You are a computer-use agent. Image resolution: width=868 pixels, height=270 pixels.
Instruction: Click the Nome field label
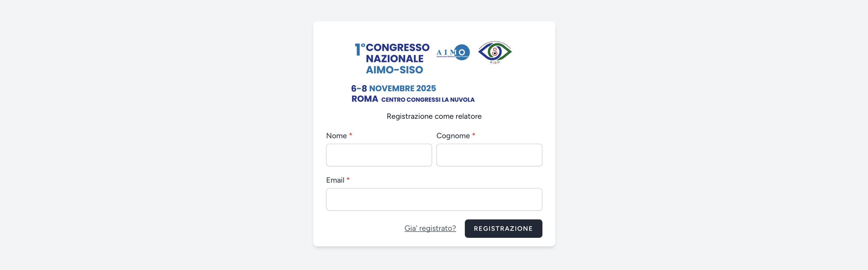(336, 136)
